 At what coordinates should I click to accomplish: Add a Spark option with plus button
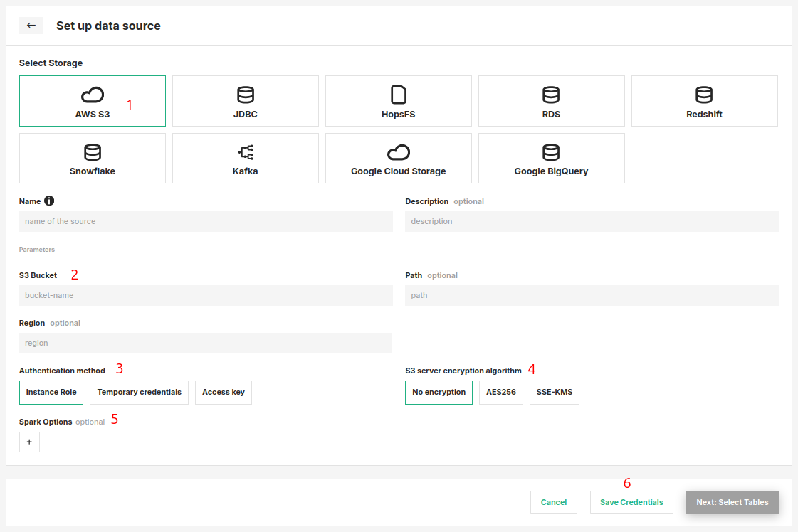point(29,442)
